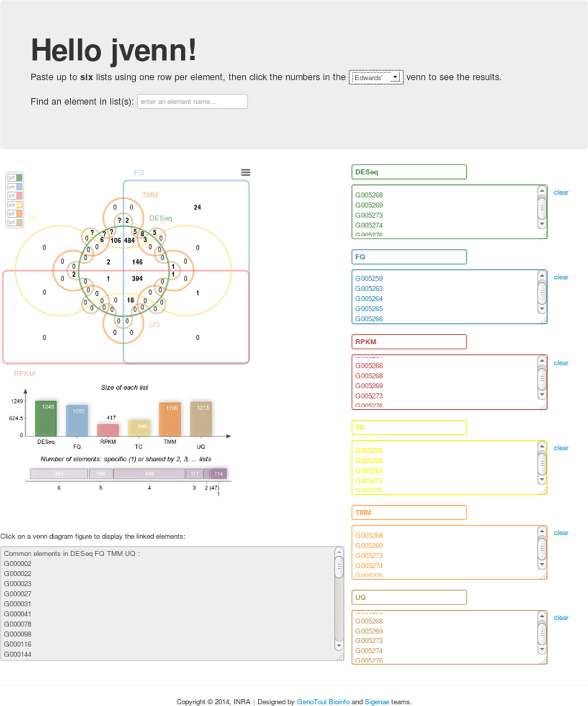Open the Sigenae teams link
The image size is (588, 706).
377,702
